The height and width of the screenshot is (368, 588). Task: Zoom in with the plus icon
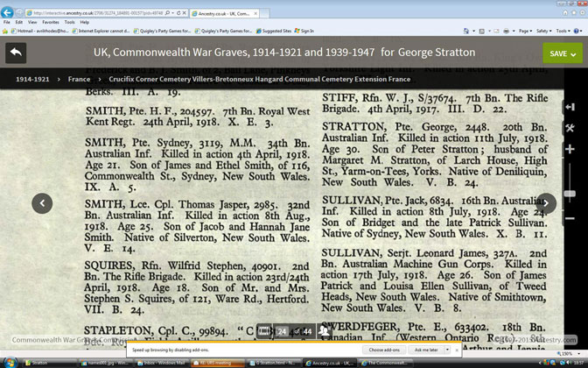(570, 149)
